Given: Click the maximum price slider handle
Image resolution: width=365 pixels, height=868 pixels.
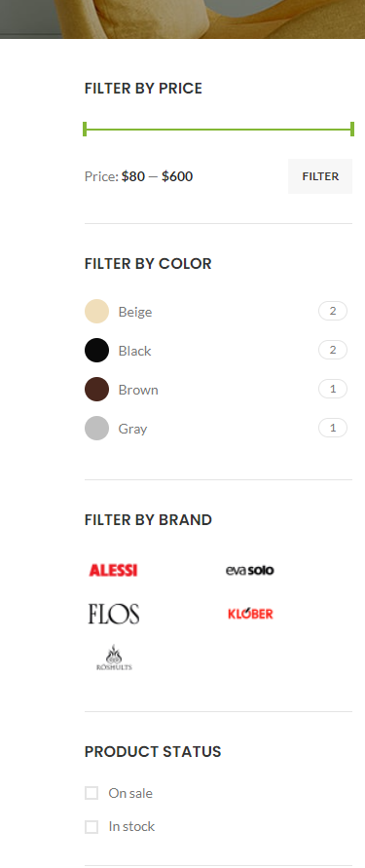Looking at the screenshot, I should (x=352, y=129).
